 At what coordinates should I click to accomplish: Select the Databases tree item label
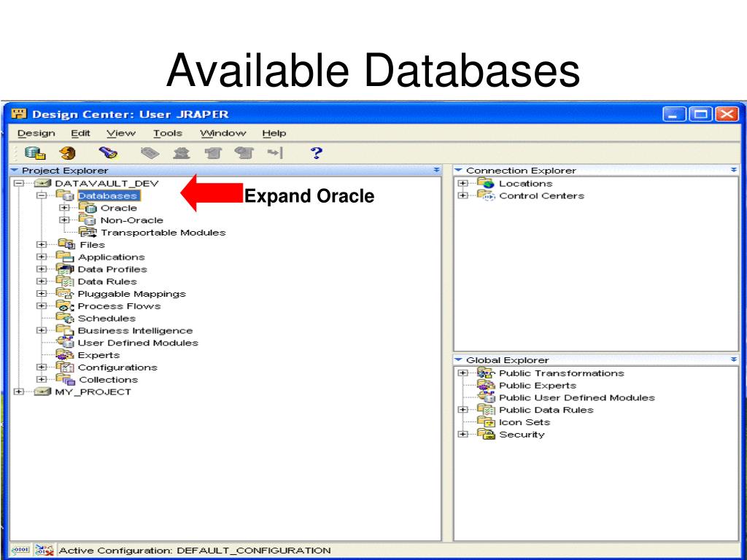(x=108, y=195)
